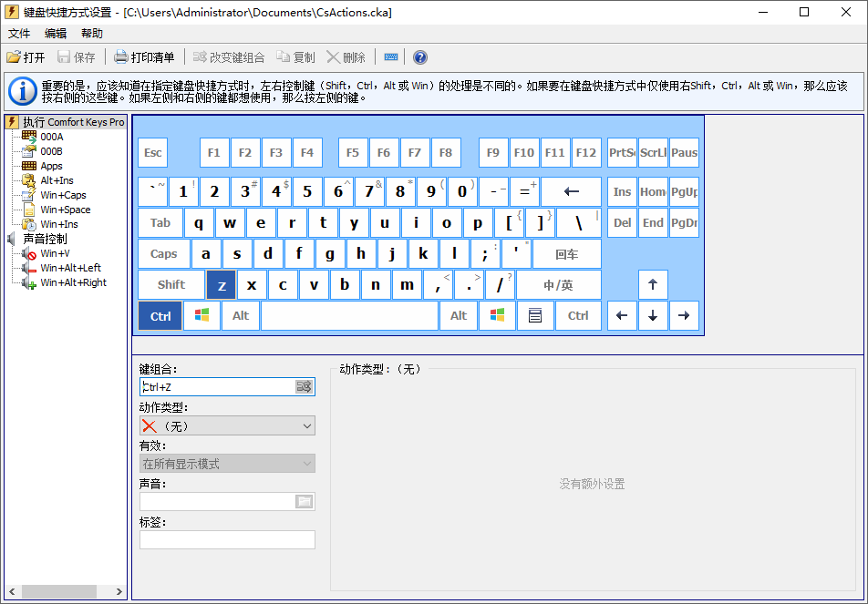Toggle the Shift key on virtual keyboard
This screenshot has height=604, width=868.
(171, 285)
